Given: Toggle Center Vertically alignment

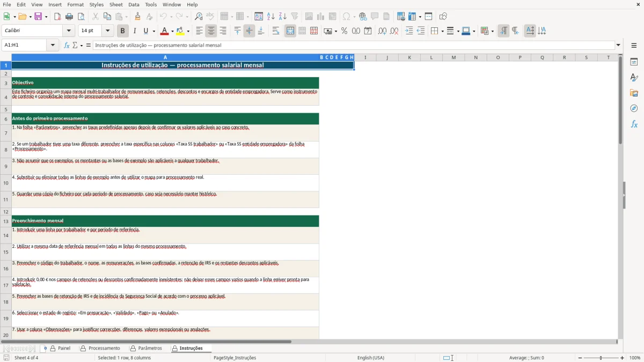Looking at the screenshot, I should coord(249,31).
